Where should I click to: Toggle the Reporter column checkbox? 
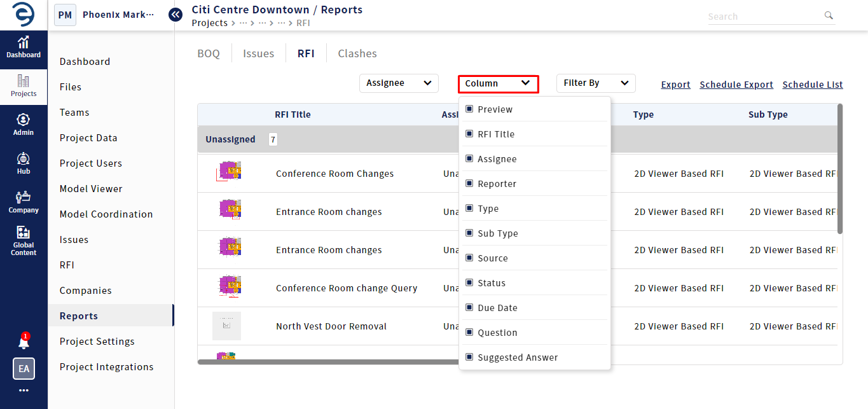(x=469, y=184)
